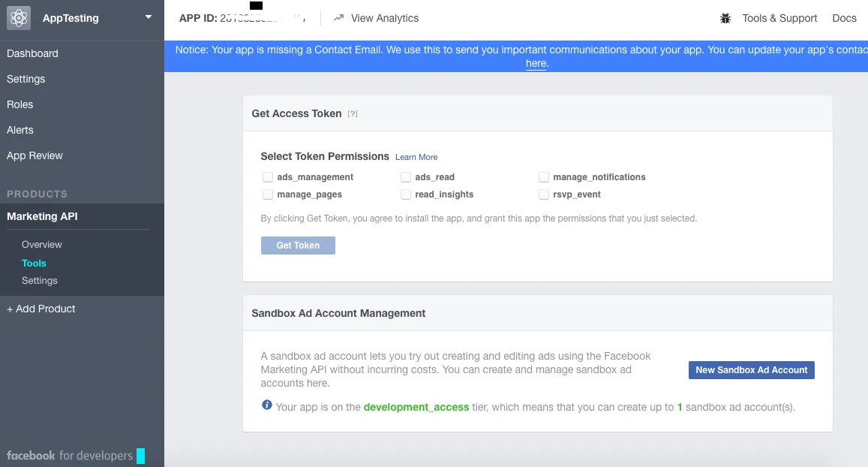The width and height of the screenshot is (868, 467).
Task: Open the View Analytics link
Action: (385, 18)
